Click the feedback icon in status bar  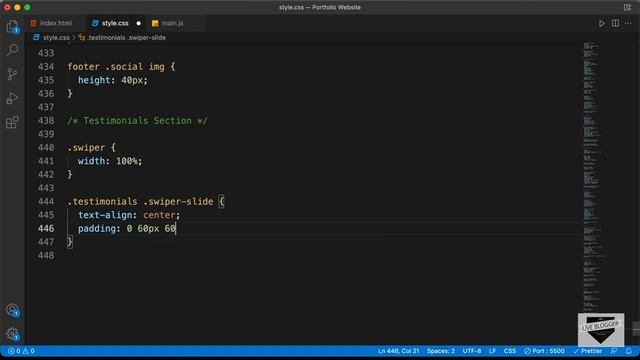tap(614, 351)
